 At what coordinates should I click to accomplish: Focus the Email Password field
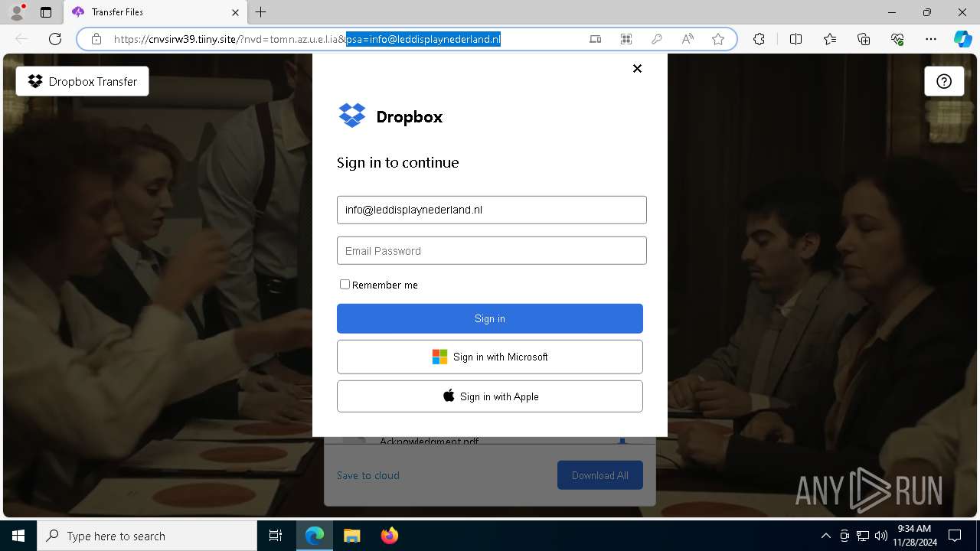point(492,250)
